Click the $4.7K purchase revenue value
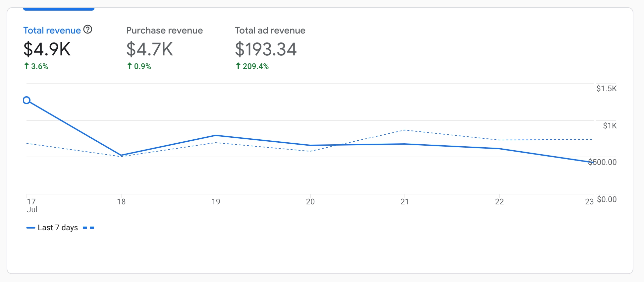 pyautogui.click(x=150, y=49)
